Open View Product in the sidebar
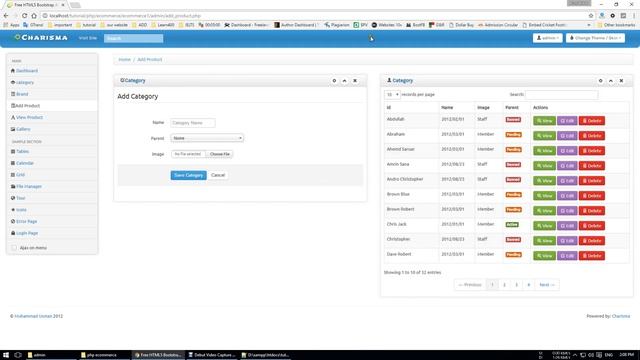 (29, 117)
